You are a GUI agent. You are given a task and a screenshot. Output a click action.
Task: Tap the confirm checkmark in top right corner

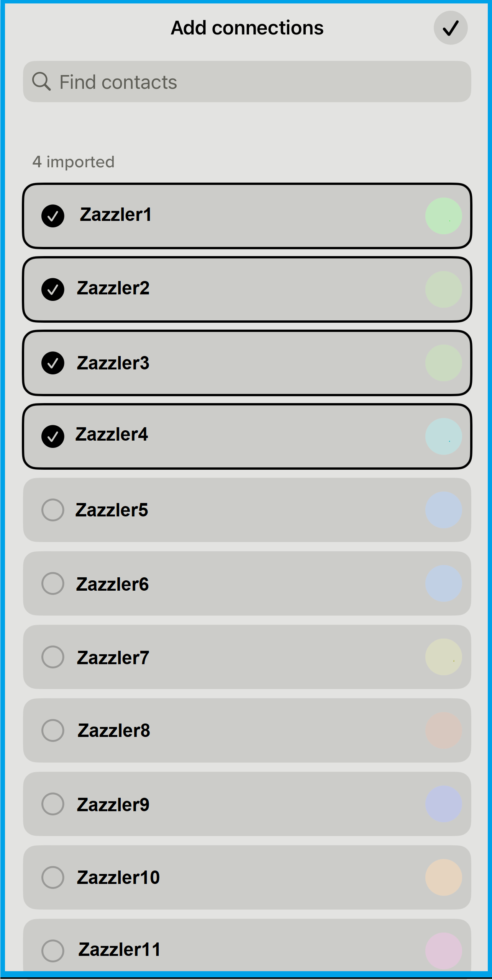450,28
